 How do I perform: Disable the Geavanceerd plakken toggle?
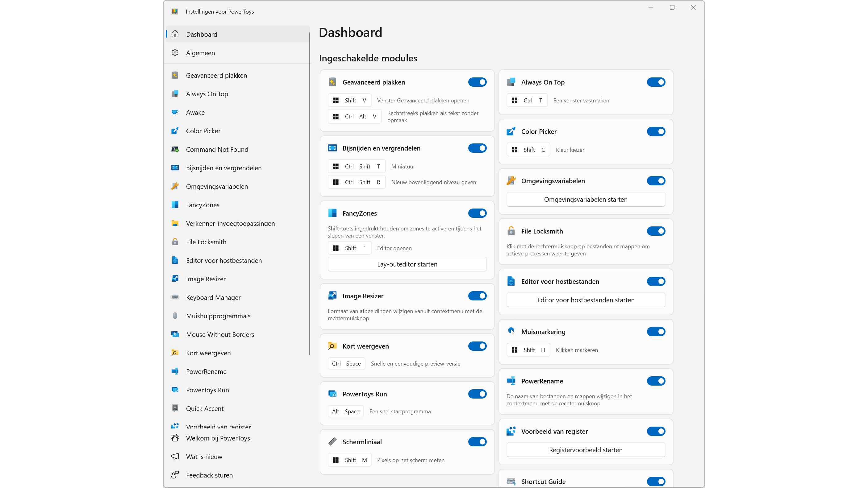477,82
